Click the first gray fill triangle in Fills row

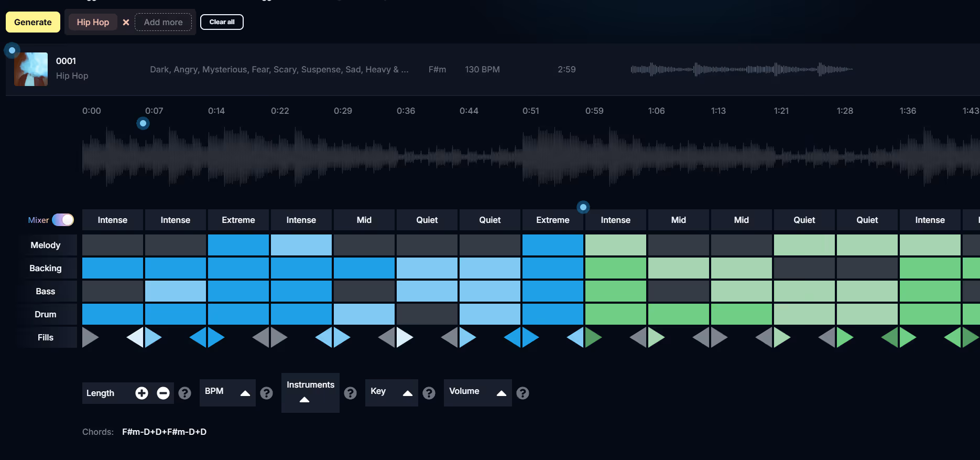coord(90,337)
